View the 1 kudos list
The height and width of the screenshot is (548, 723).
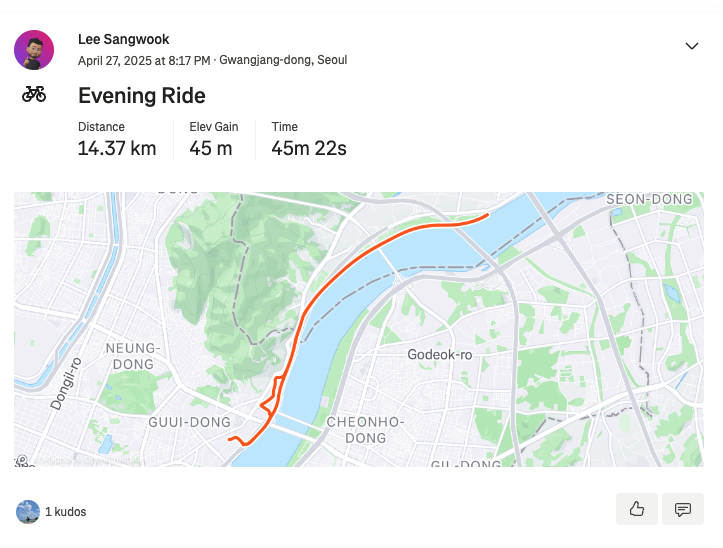pyautogui.click(x=65, y=512)
